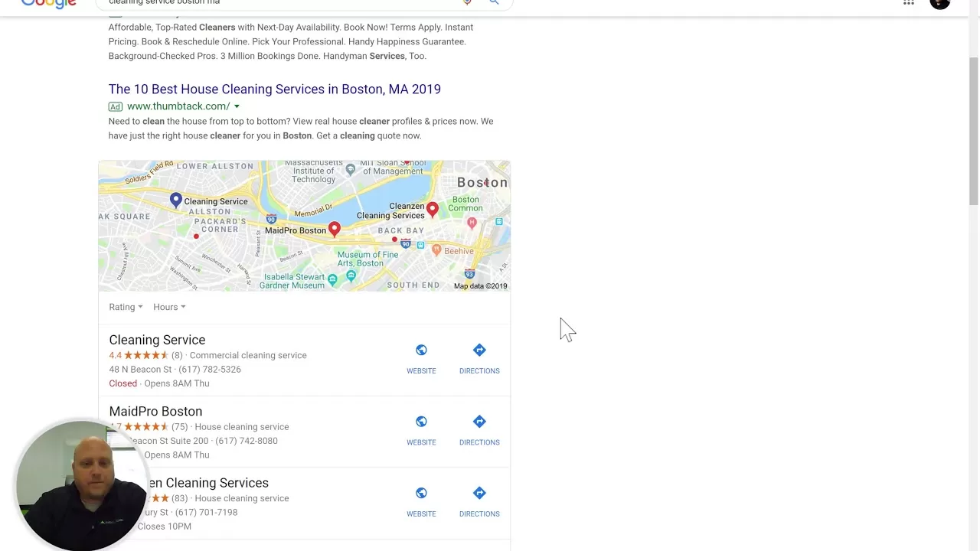Image resolution: width=980 pixels, height=551 pixels.
Task: Click the Boston map thumbnail
Action: tap(304, 226)
